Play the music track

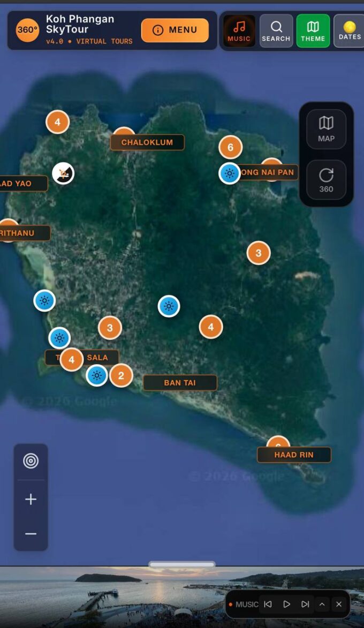(x=287, y=604)
